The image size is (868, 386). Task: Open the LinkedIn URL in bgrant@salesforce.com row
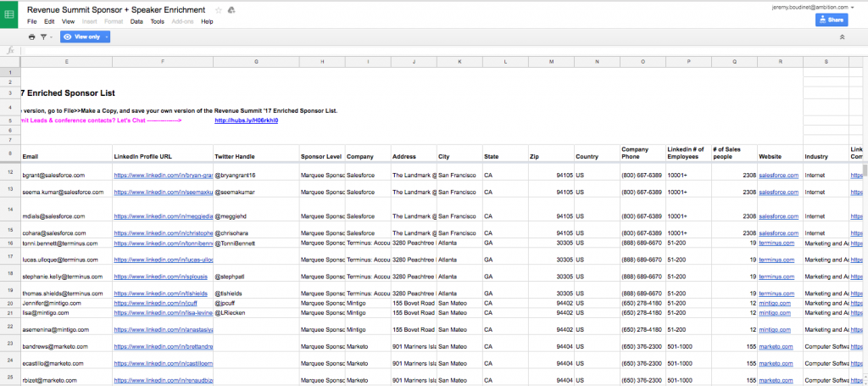(x=164, y=176)
